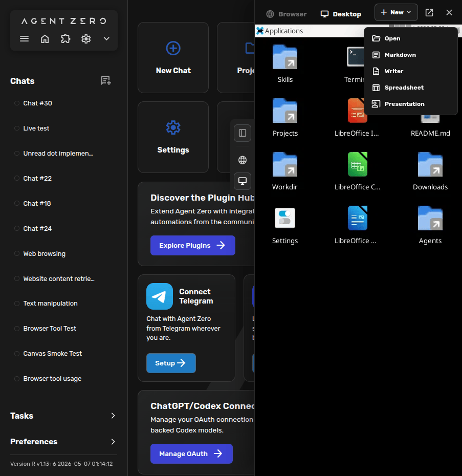Open the Downloads folder on desktop
This screenshot has height=476, width=462.
(430, 164)
